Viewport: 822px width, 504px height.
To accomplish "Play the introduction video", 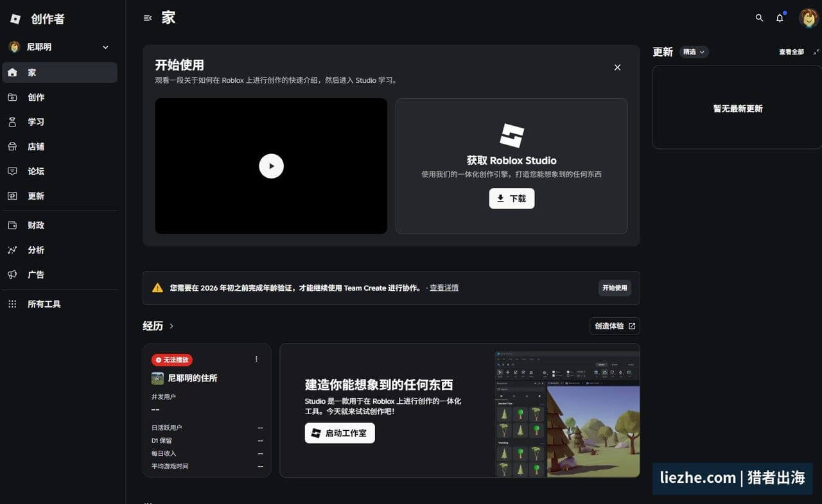I will point(271,166).
